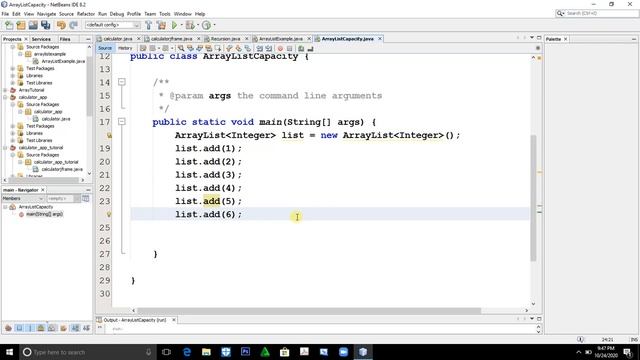Image resolution: width=640 pixels, height=360 pixels.
Task: Click the History view button
Action: [125, 48]
